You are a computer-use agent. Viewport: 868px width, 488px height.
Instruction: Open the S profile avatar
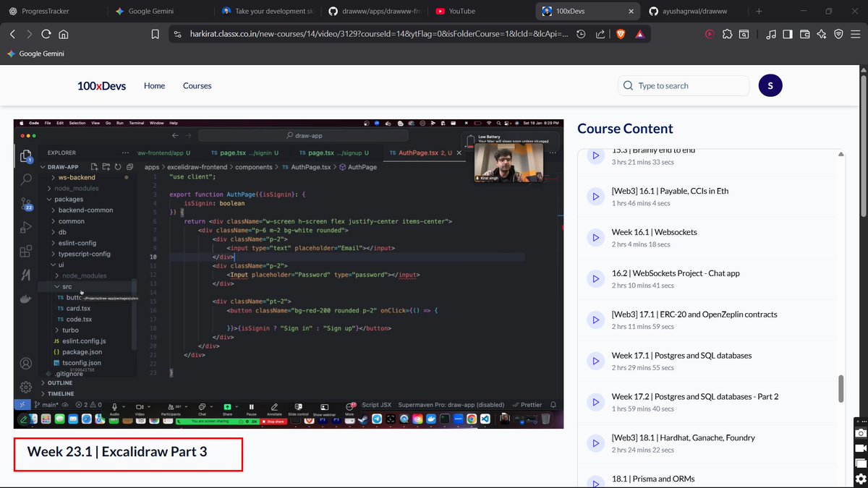coord(770,85)
